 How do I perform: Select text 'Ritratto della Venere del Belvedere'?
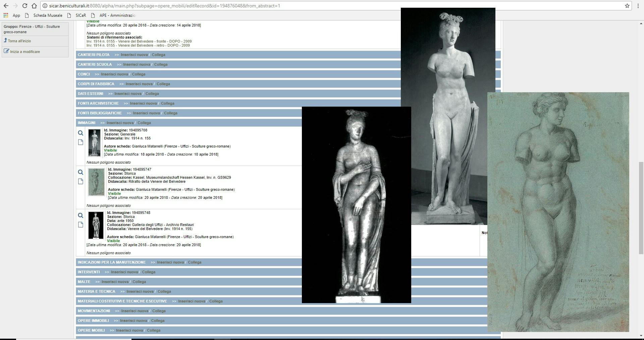157,181
